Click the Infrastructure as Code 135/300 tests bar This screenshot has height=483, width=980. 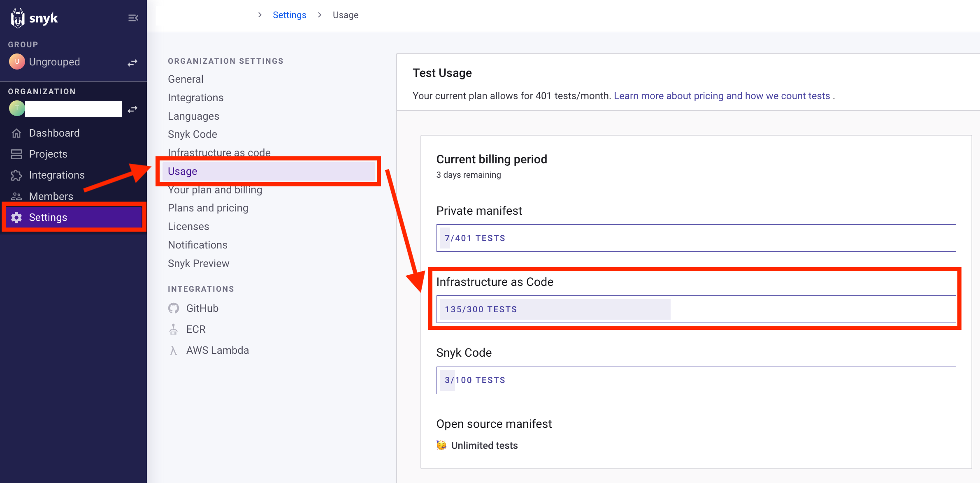(696, 309)
